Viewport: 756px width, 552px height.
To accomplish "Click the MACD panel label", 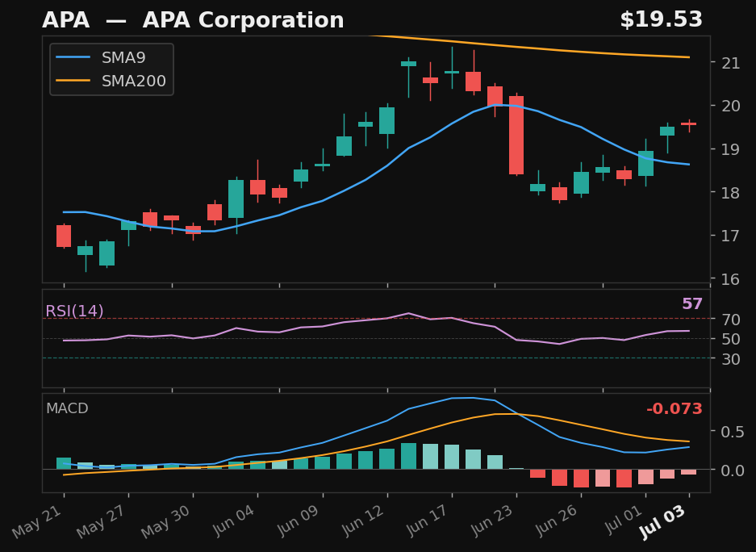I will point(67,408).
